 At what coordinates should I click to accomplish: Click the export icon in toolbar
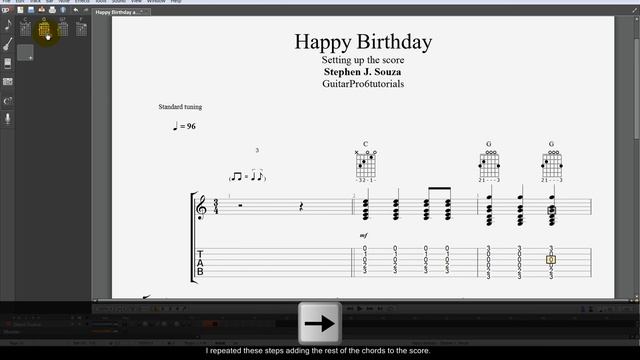tap(42, 10)
